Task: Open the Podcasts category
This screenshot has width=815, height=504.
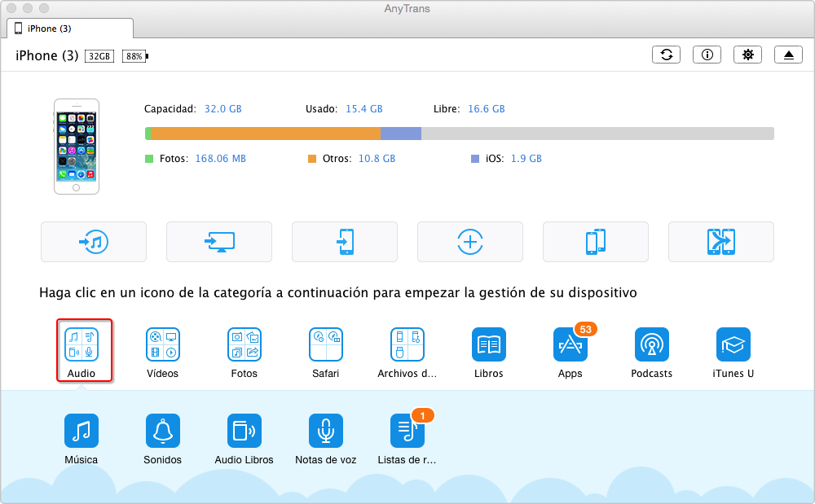Action: click(x=652, y=344)
